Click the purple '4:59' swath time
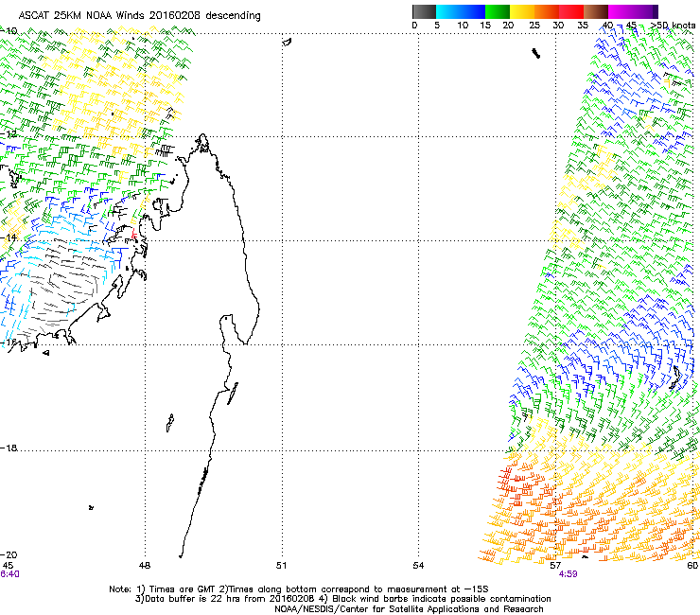The height and width of the screenshot is (615, 700). [x=568, y=574]
